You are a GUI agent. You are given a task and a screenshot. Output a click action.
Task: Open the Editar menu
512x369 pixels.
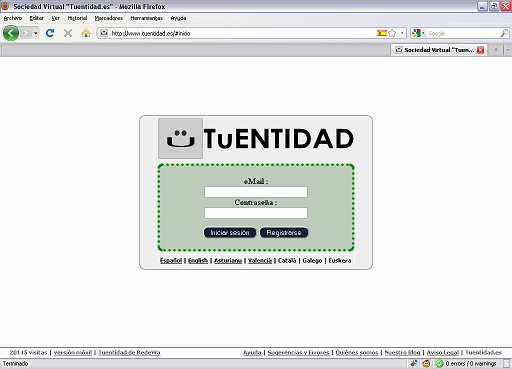click(x=37, y=18)
